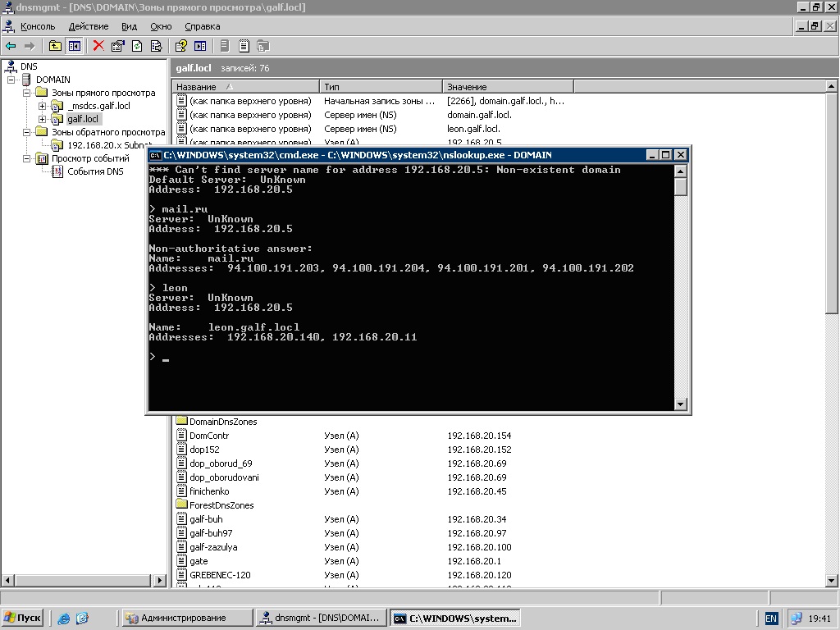Open the Пуск start button

[22, 619]
